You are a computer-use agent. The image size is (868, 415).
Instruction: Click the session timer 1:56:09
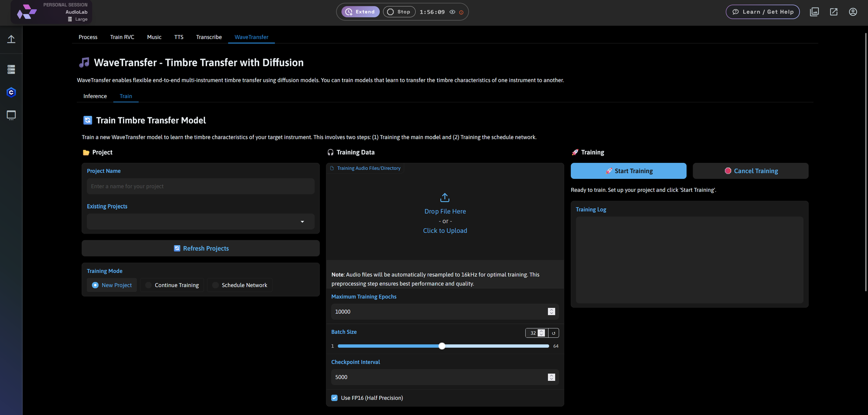[432, 12]
